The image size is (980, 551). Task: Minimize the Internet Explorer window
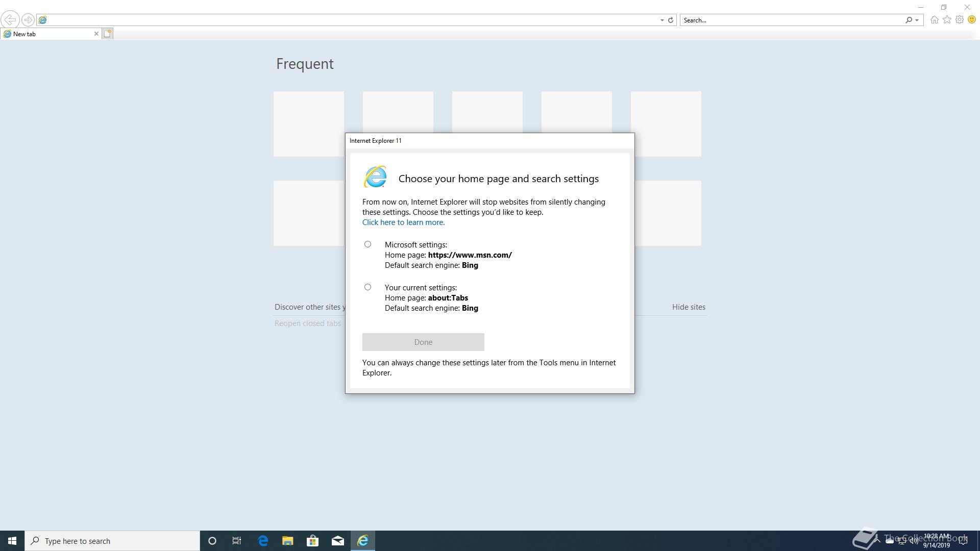click(x=921, y=7)
